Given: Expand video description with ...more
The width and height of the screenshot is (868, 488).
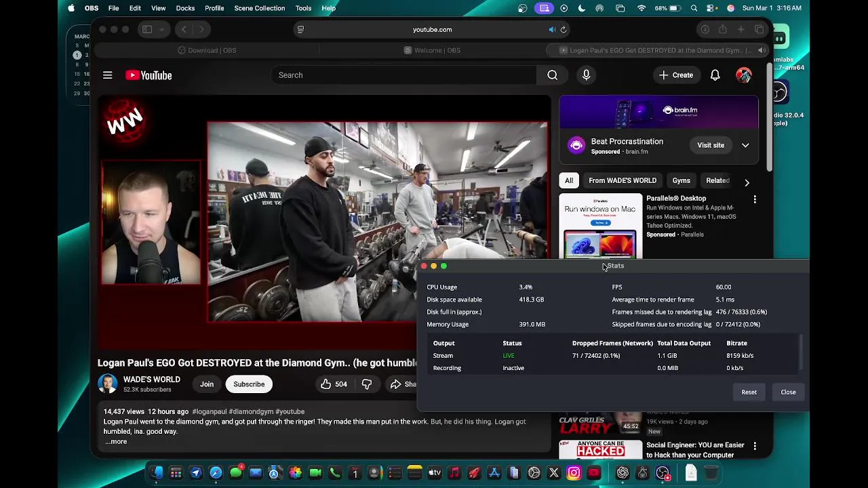Looking at the screenshot, I should (117, 442).
